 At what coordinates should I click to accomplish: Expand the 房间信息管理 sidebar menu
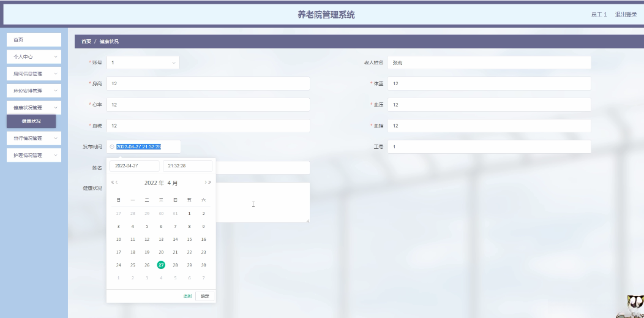[x=34, y=74]
